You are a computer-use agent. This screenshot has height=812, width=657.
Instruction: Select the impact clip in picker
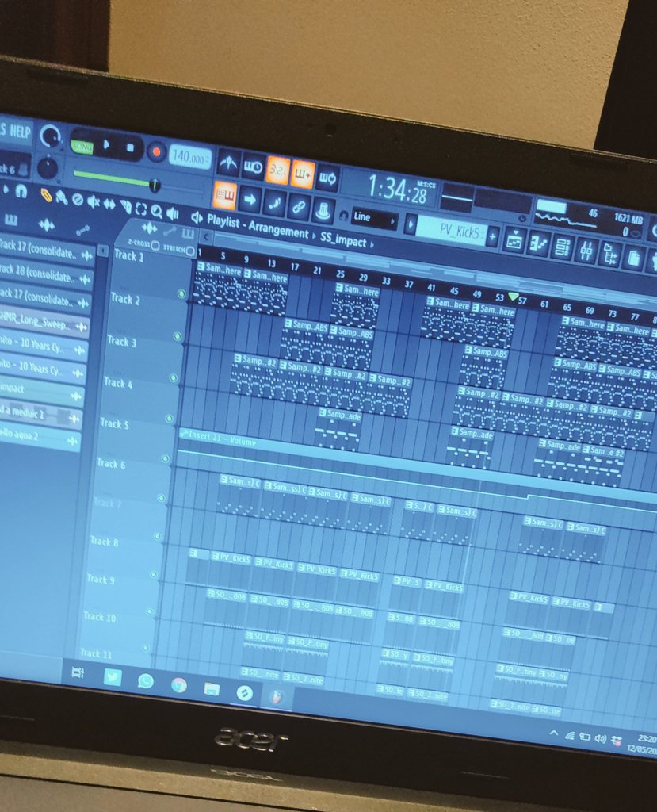click(x=41, y=392)
